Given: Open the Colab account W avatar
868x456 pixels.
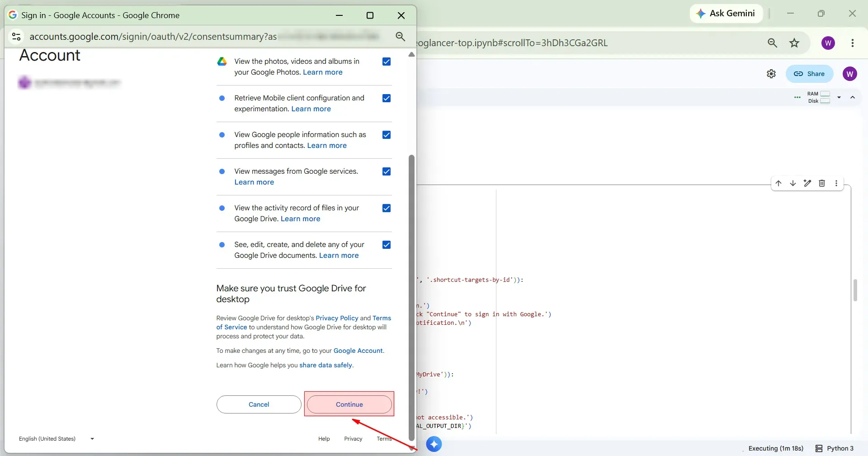Looking at the screenshot, I should (850, 74).
